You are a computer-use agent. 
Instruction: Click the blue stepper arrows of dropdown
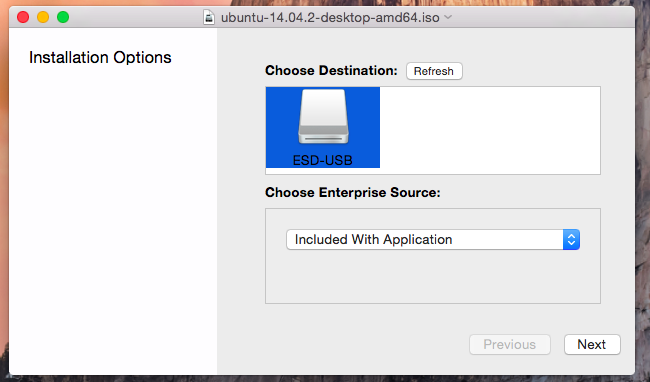(x=571, y=239)
